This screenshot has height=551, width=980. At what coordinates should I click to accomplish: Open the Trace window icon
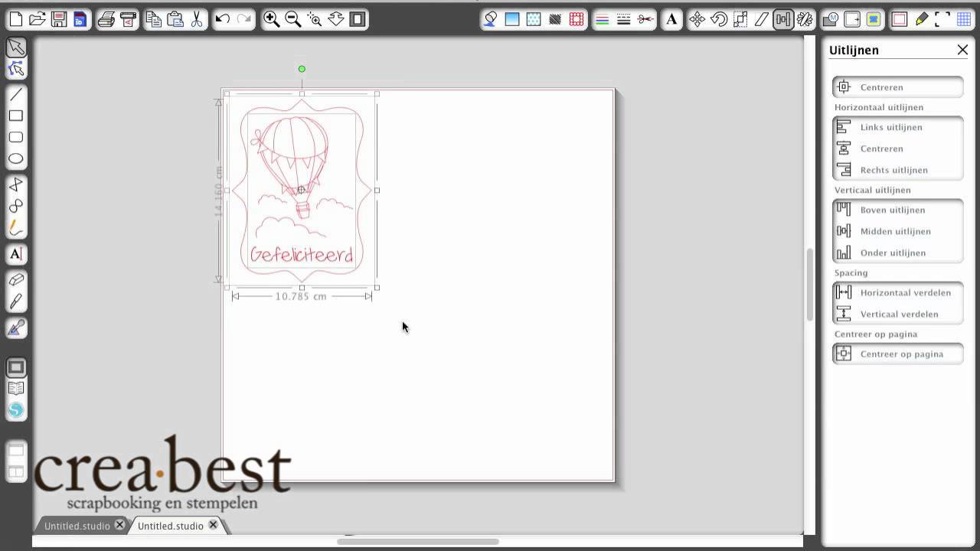coord(874,19)
